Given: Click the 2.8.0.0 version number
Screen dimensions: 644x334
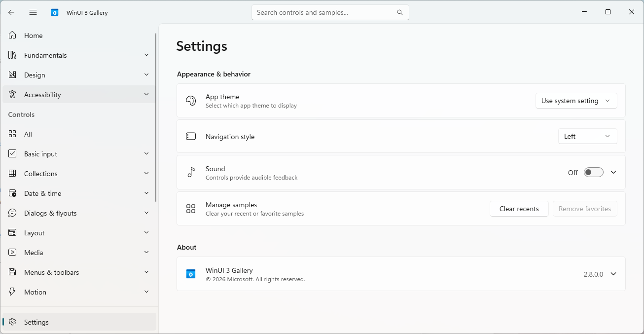Looking at the screenshot, I should click(x=593, y=274).
